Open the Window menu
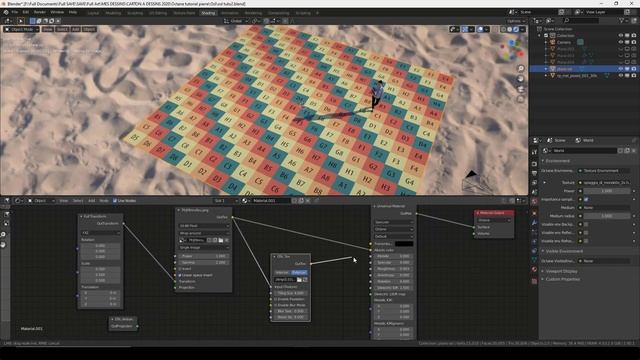Screen dimensions: 640x360 tap(57, 12)
